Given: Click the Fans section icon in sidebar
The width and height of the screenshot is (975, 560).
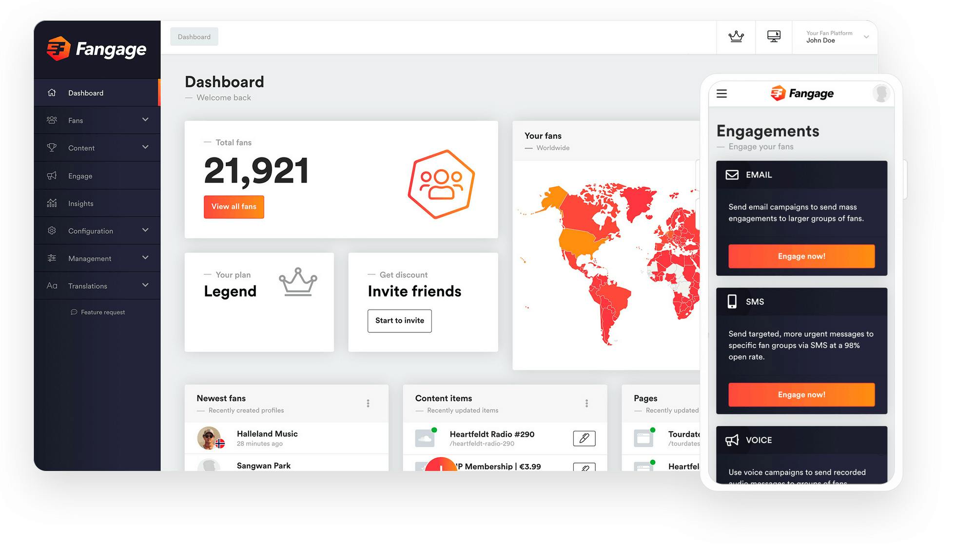Looking at the screenshot, I should point(52,120).
